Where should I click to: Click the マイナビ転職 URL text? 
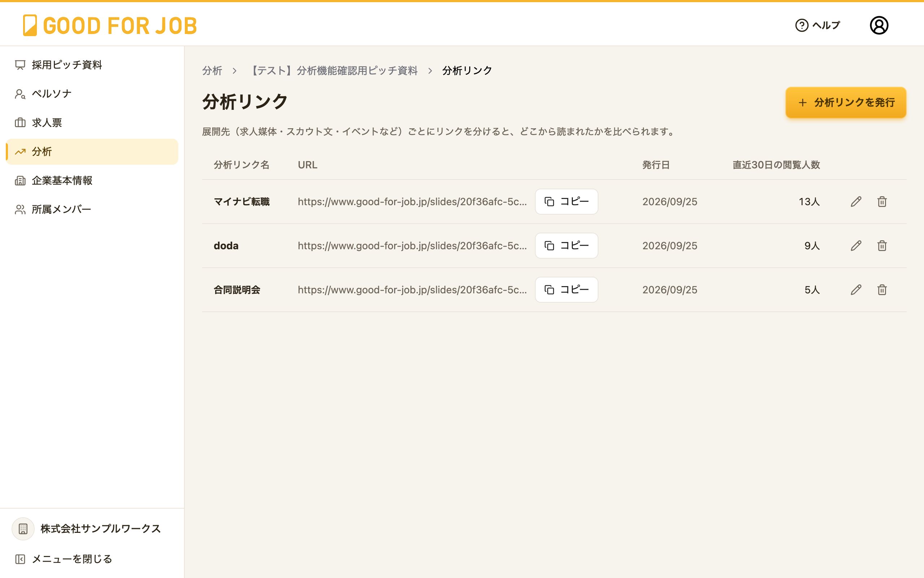coord(412,202)
